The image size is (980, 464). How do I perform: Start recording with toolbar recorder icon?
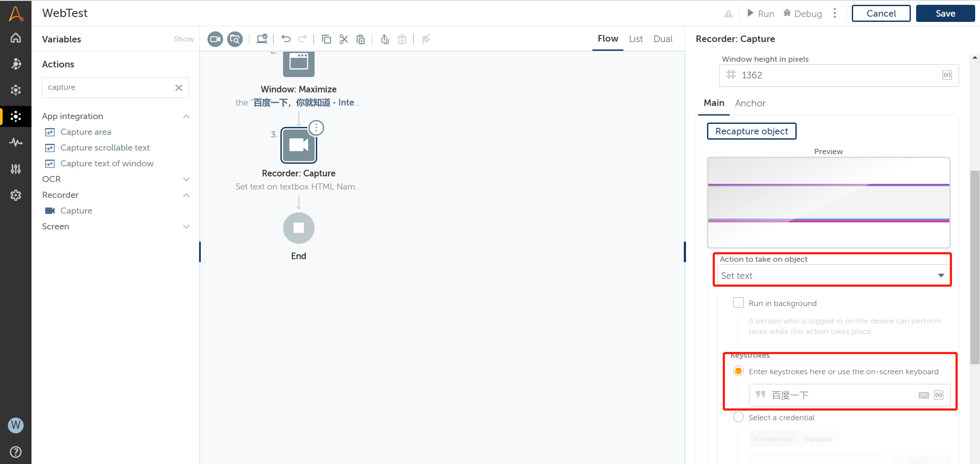215,39
